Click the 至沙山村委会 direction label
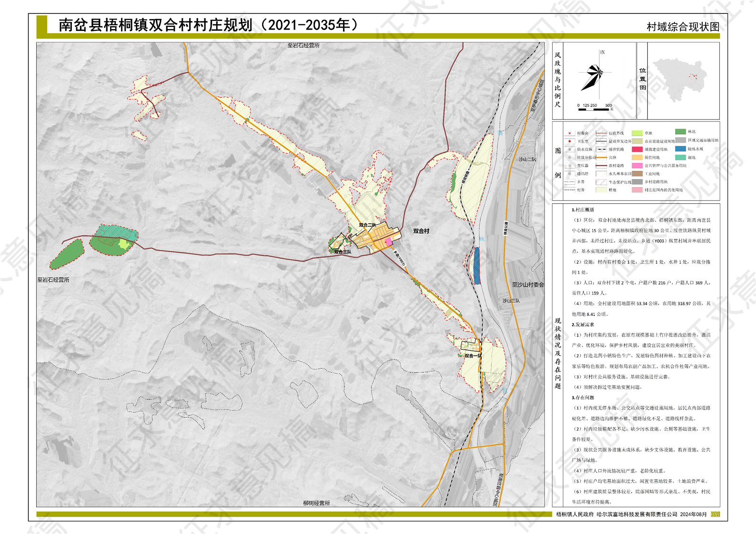Screen dimensions: 756x534 pos(528,285)
